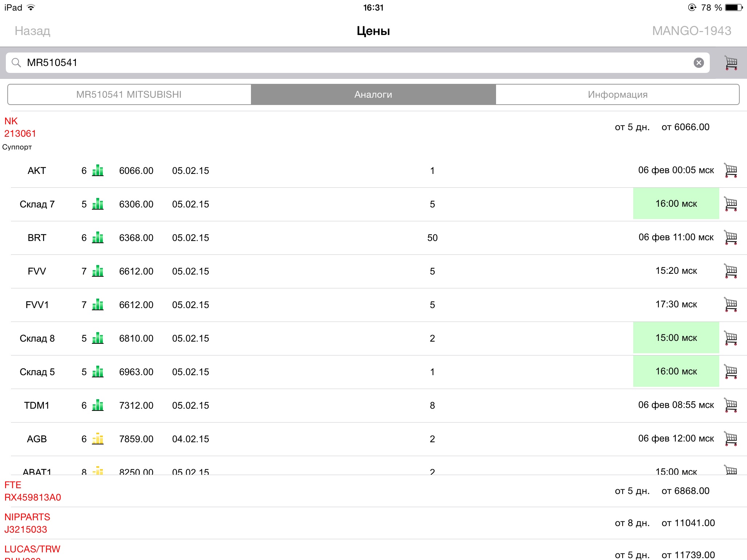Switch to Информация tab

[x=617, y=95]
